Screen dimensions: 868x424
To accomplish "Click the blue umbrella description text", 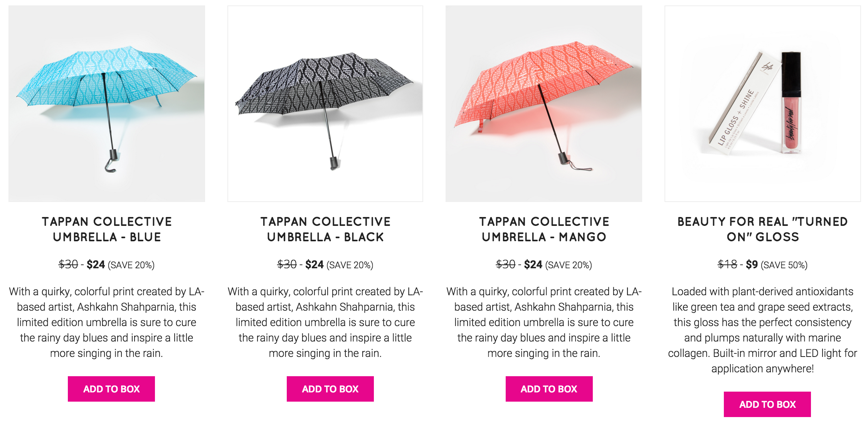I will pyautogui.click(x=107, y=322).
